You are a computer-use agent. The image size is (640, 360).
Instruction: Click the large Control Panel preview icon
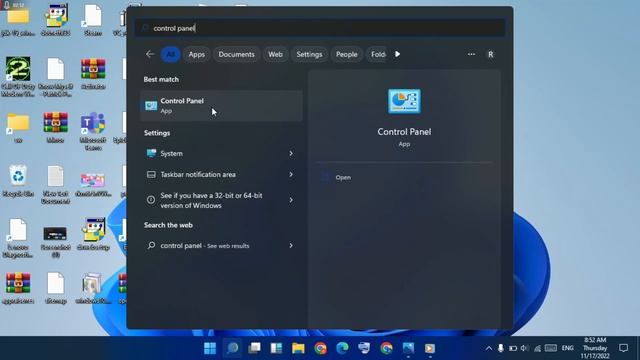coord(404,101)
